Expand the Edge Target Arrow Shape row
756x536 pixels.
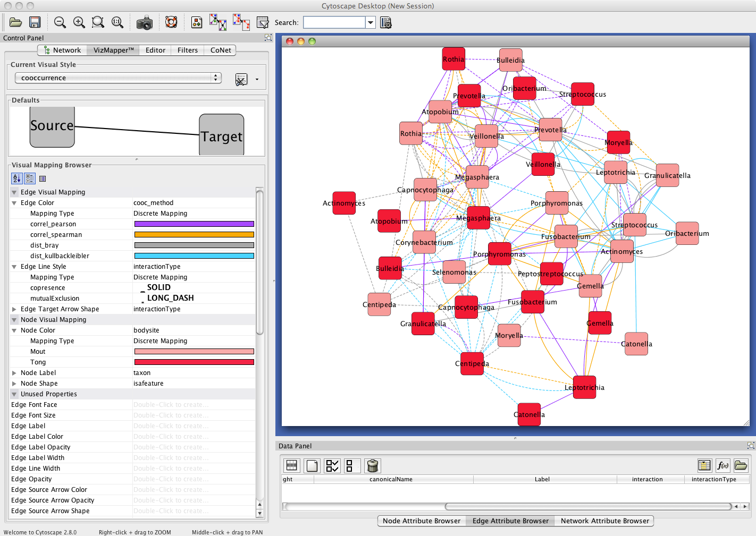(14, 309)
